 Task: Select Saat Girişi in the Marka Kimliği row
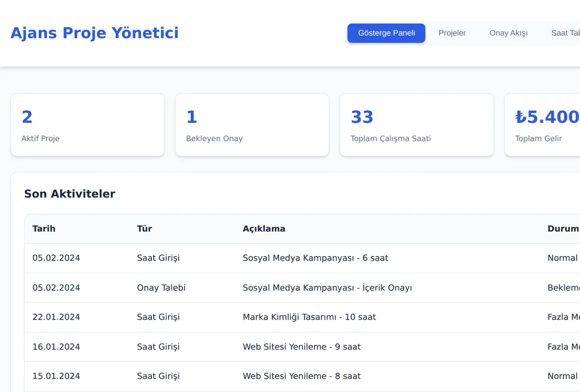coord(158,317)
